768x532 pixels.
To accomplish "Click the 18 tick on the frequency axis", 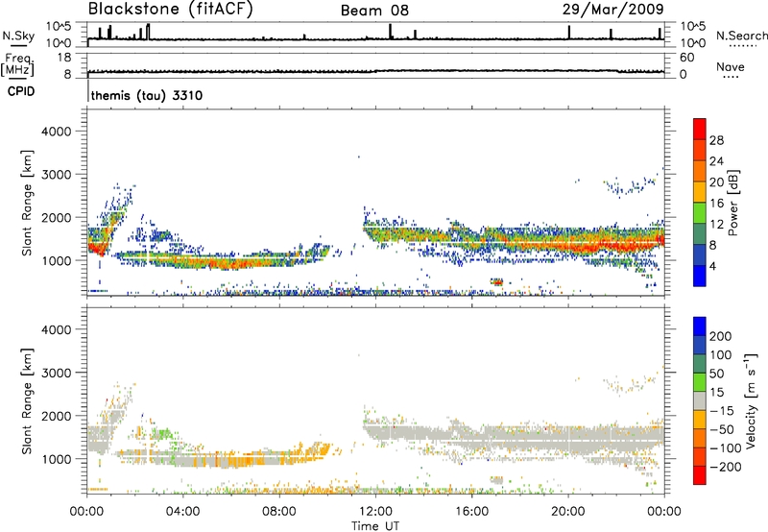I will (64, 58).
